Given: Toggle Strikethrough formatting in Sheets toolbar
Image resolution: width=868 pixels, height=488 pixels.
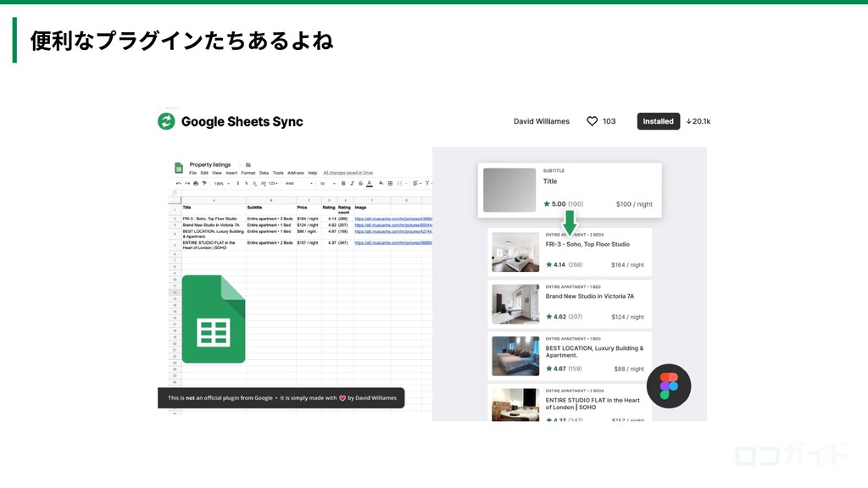Looking at the screenshot, I should coord(361,183).
